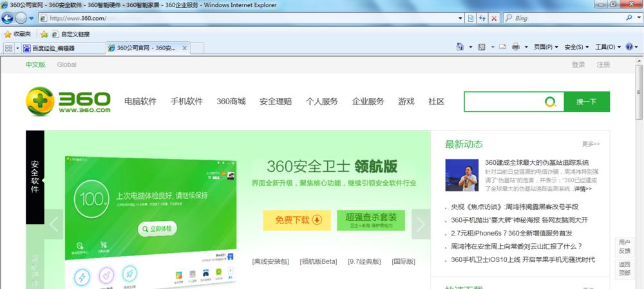Open the 企业服务 navigation item
Viewport: 644px width, 289px height.
point(368,102)
